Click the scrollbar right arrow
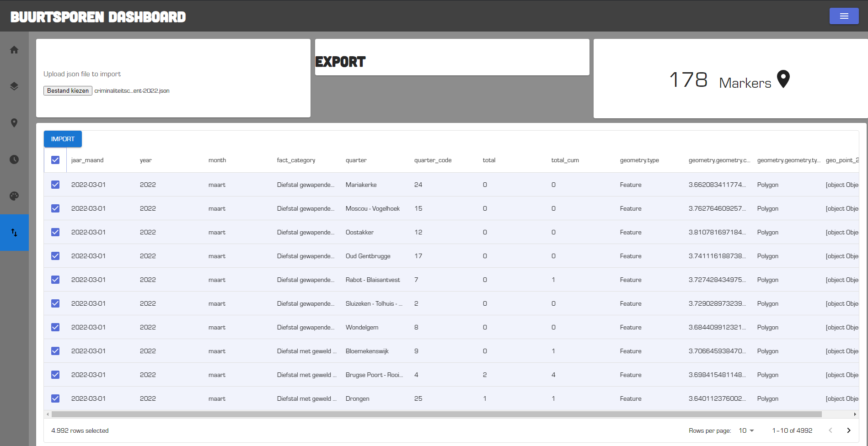The width and height of the screenshot is (868, 446). pos(855,414)
